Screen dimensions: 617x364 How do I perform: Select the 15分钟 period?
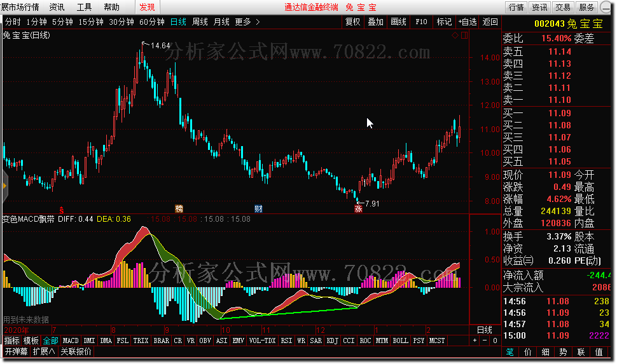[90, 22]
